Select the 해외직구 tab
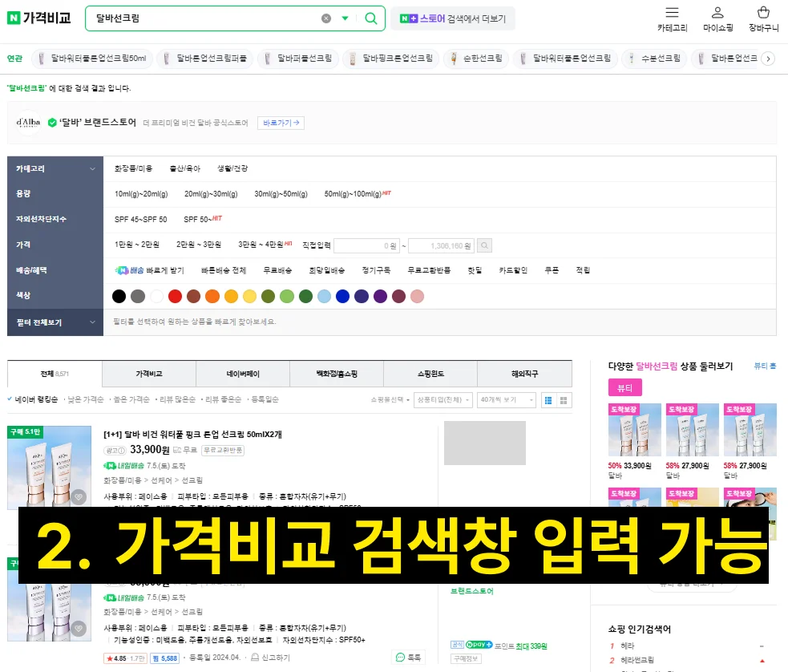Screen dimensions: 788x672 526,374
